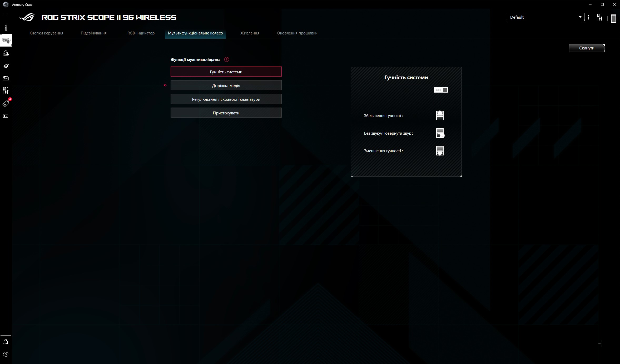The width and height of the screenshot is (620, 364).
Task: Select Регулювання яскравості клавіатури option
Action: click(226, 99)
